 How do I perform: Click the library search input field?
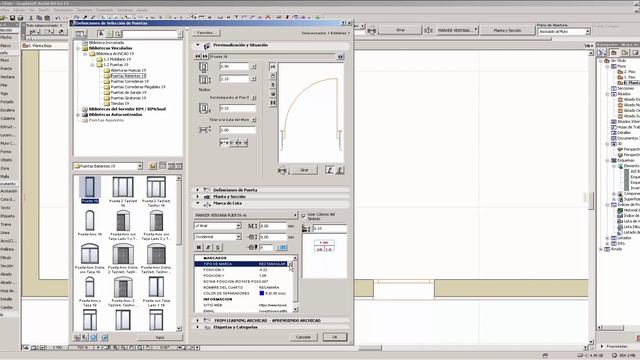(151, 34)
